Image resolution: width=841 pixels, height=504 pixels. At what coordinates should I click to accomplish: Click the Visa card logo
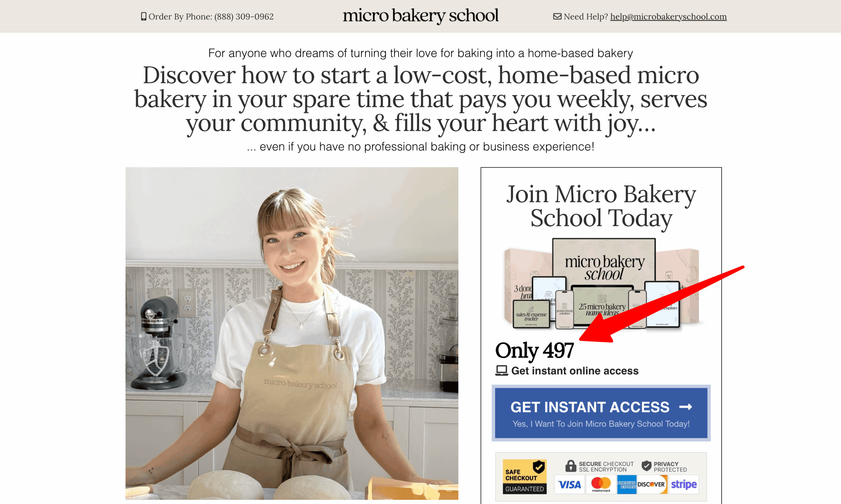pos(570,485)
